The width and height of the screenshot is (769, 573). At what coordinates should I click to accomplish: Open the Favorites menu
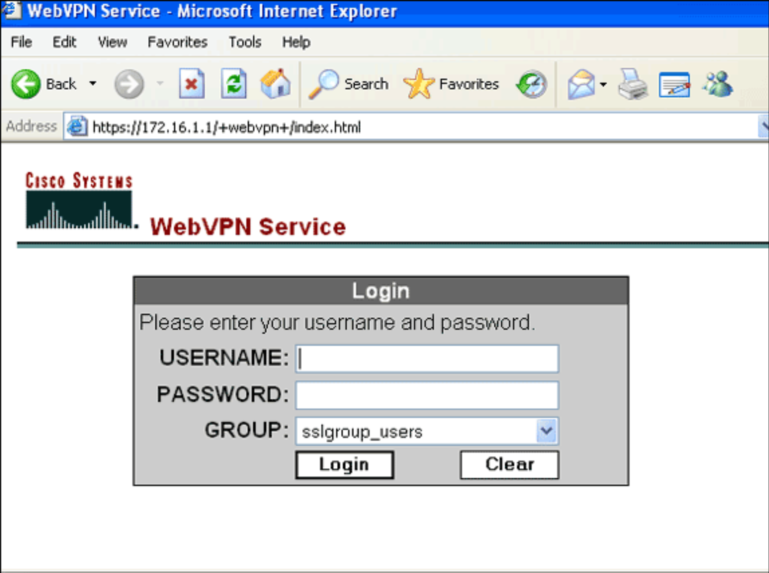178,42
